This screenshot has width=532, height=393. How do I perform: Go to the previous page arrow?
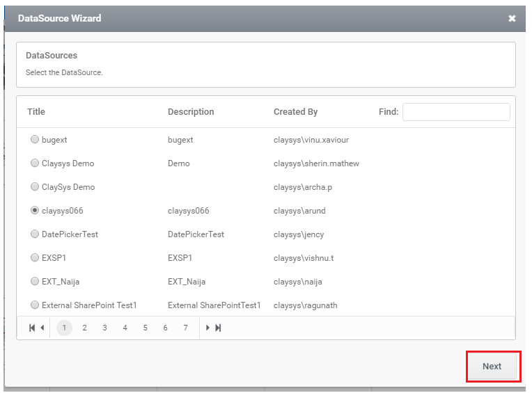click(x=42, y=328)
